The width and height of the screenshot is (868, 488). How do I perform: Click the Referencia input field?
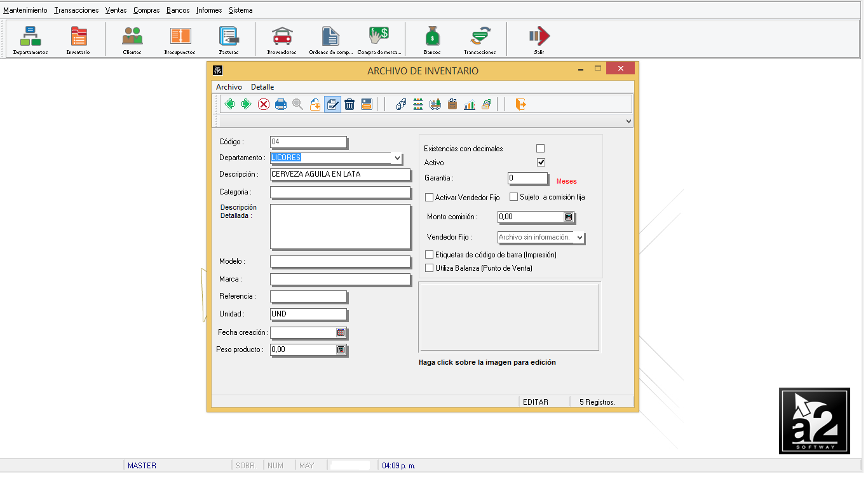309,296
